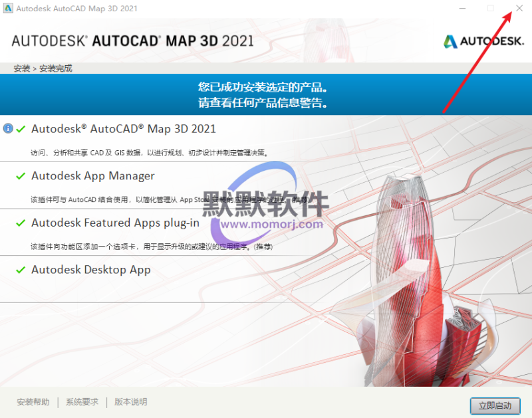Click the blue installation success banner
532x418 pixels.
pyautogui.click(x=265, y=95)
